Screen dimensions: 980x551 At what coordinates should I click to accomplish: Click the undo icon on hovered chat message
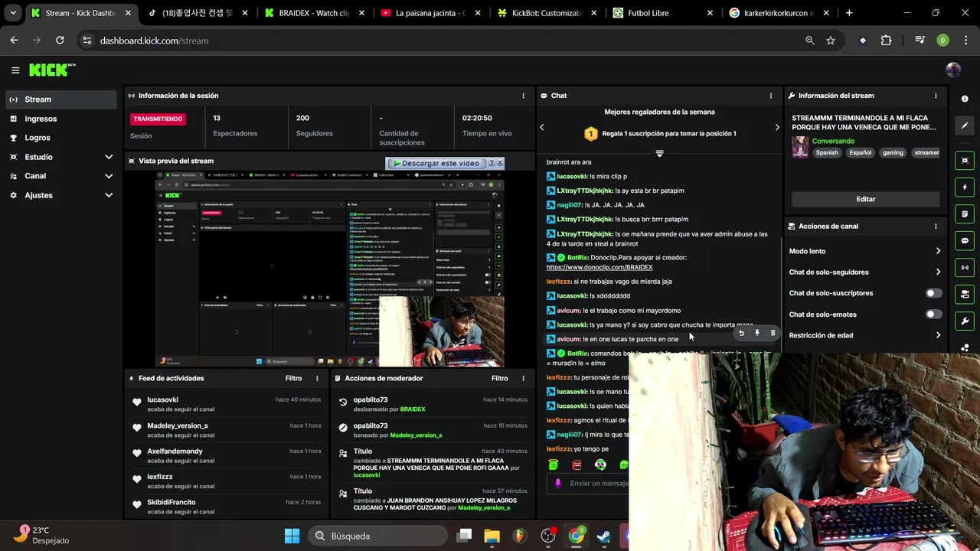(x=741, y=333)
